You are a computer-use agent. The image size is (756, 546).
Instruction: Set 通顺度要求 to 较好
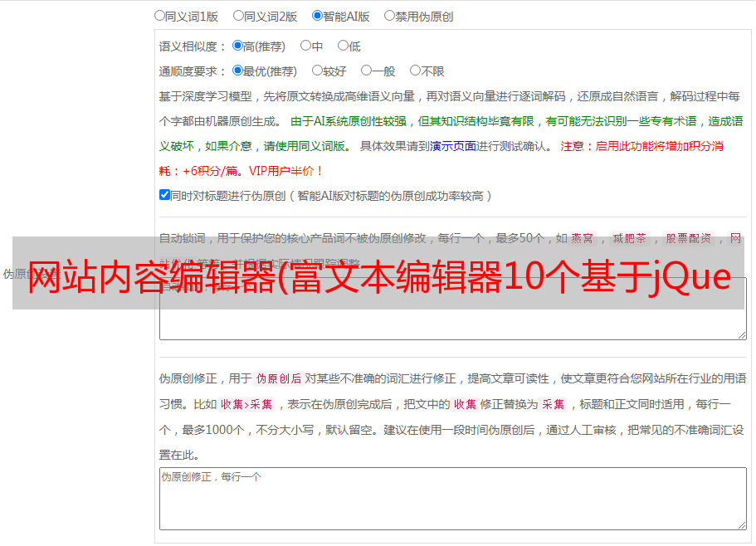pos(317,71)
